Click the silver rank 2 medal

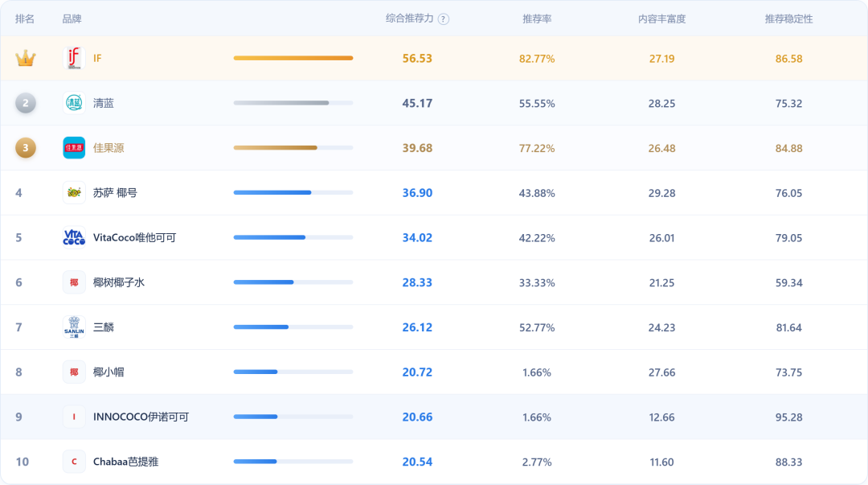26,103
